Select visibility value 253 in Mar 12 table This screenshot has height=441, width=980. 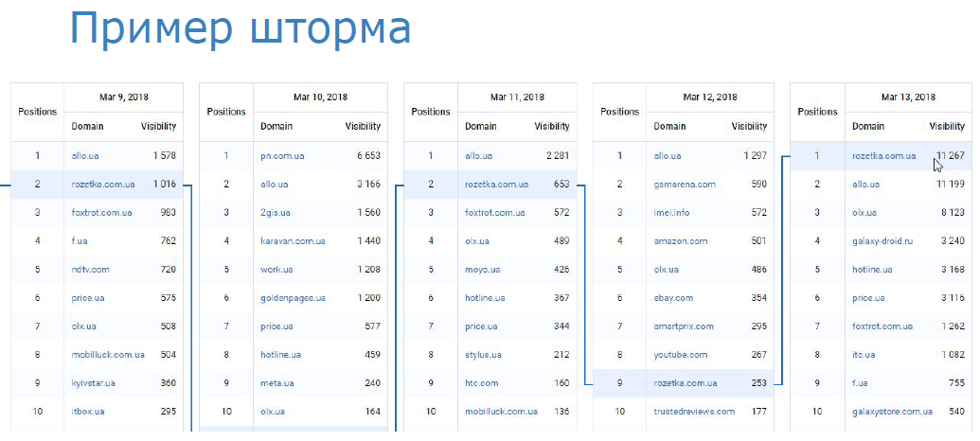click(758, 383)
